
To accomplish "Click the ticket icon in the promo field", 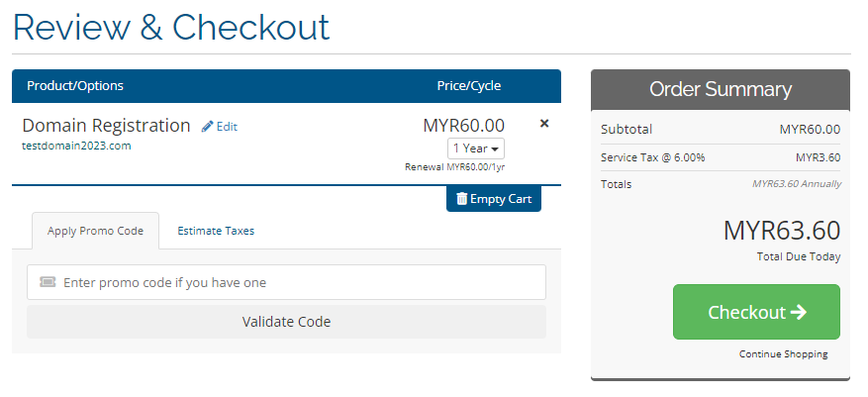I will click(48, 282).
